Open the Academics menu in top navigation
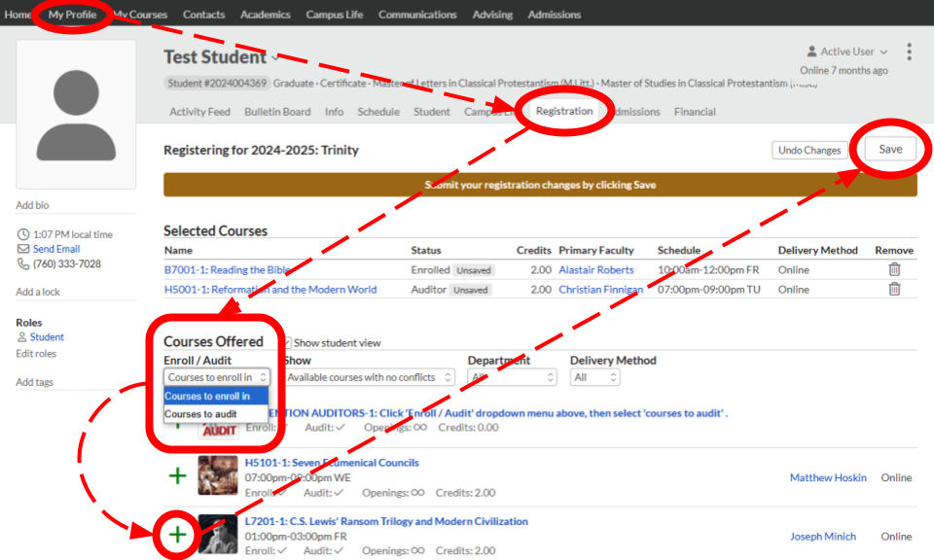934x560 pixels. (266, 15)
